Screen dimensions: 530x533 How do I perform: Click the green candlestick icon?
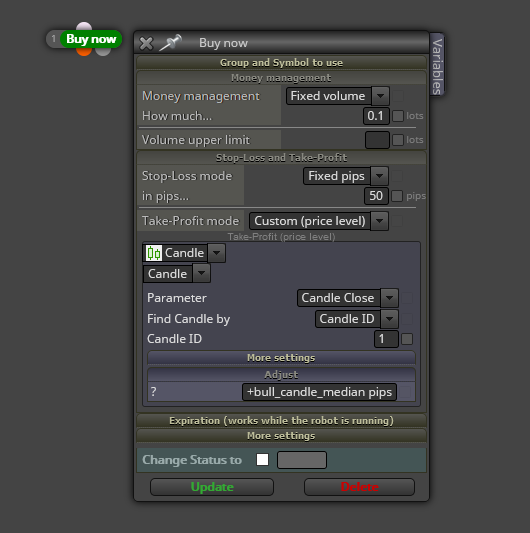[x=154, y=253]
